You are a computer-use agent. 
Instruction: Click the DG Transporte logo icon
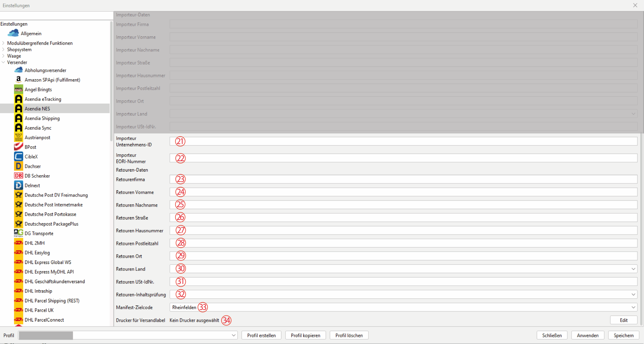coord(18,233)
